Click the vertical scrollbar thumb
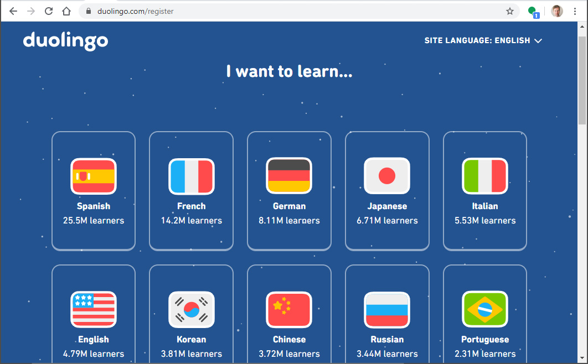The width and height of the screenshot is (588, 364). (x=582, y=80)
